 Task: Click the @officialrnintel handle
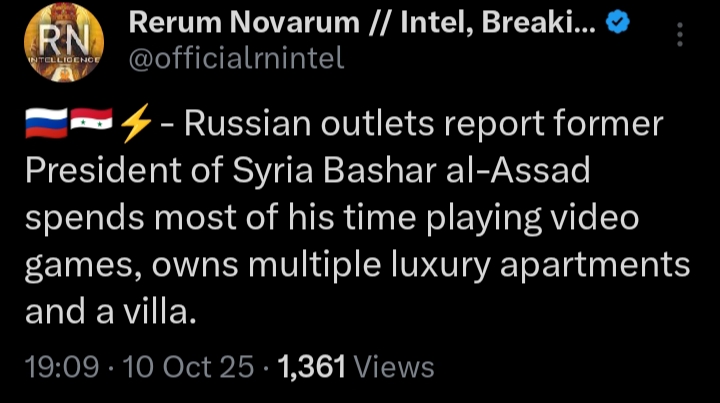(x=237, y=59)
